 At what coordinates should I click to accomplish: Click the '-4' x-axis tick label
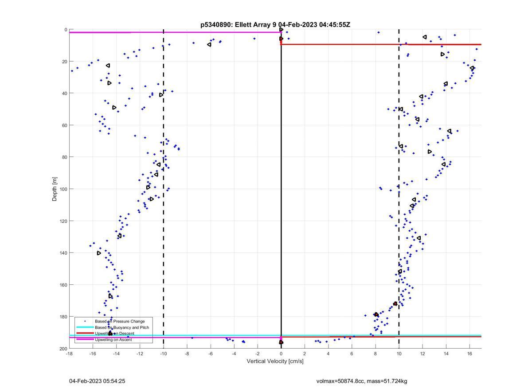pos(234,353)
